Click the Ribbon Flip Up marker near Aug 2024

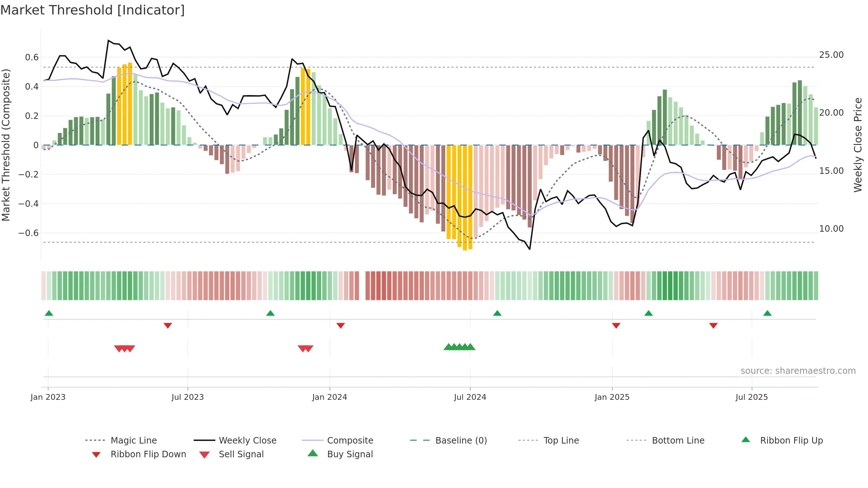(497, 313)
